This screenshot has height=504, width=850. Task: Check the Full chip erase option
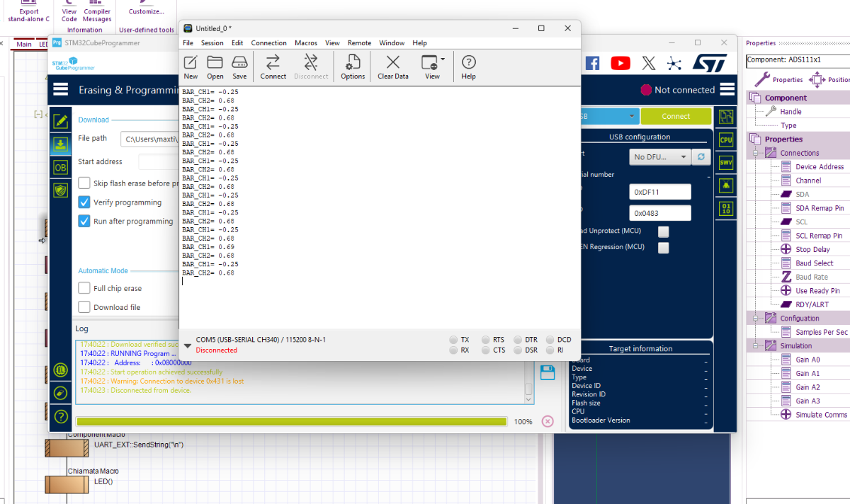[x=84, y=289]
